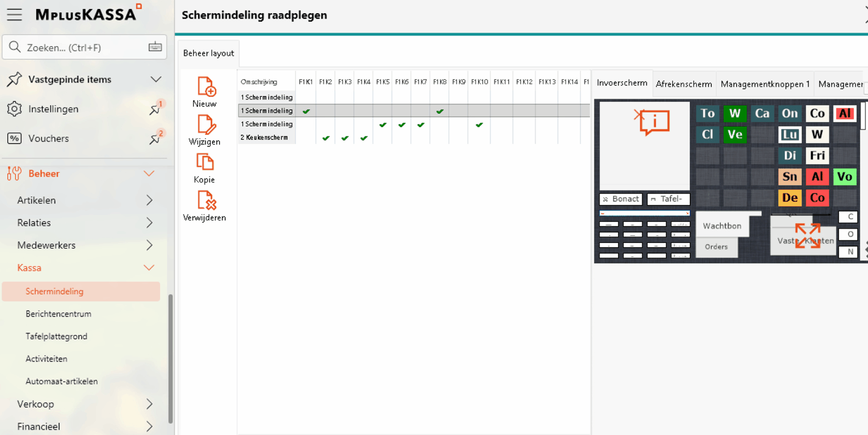Screen dimensions: 868x435
Task: Click the Wijzigen edit icon
Action: click(x=206, y=125)
